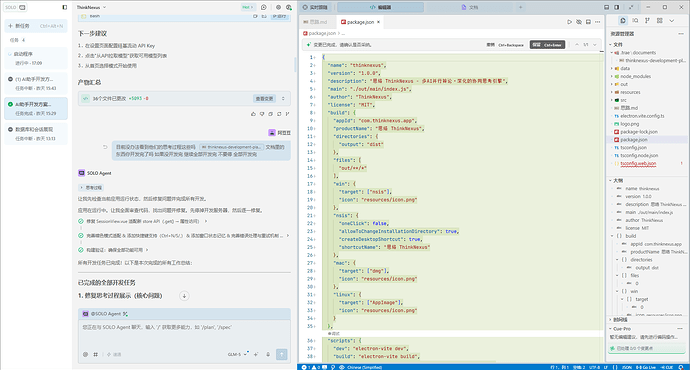This screenshot has height=370, width=690.
Task: Copy the agent response
Action: [x=270, y=114]
